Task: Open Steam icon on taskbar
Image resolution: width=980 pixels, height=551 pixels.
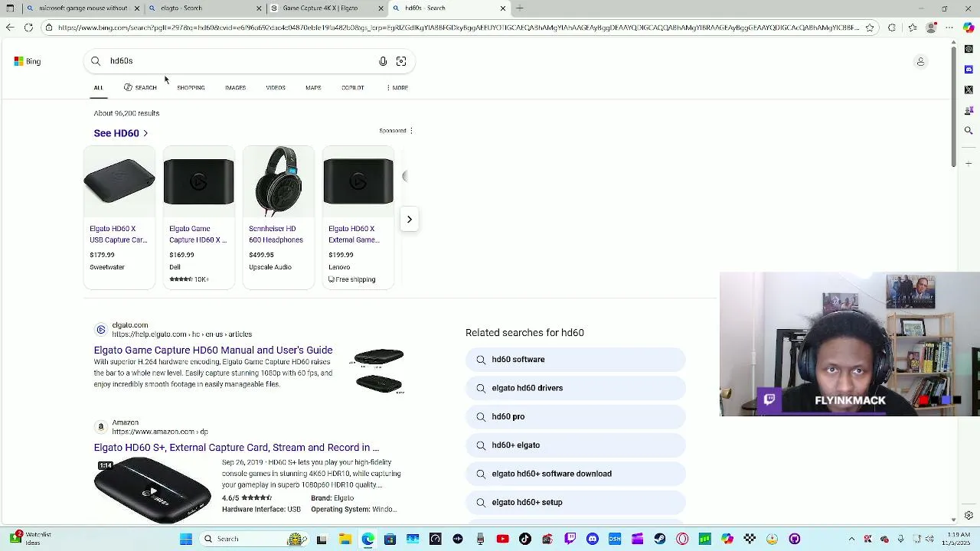Action: [660, 539]
